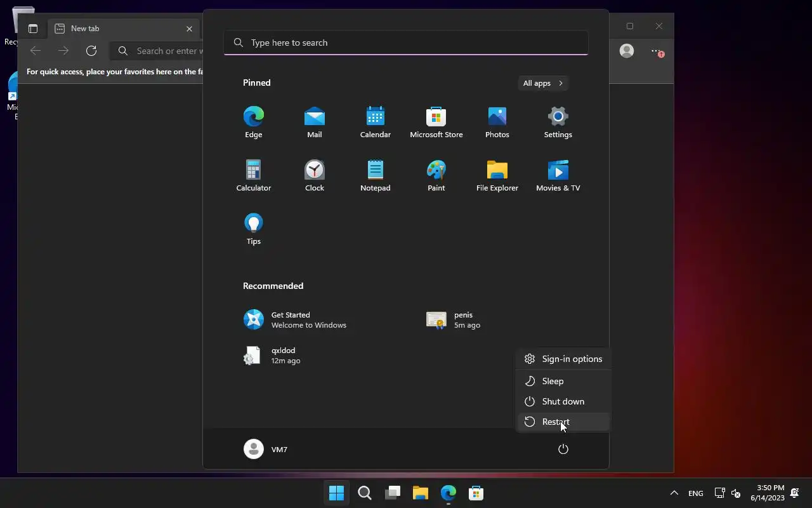
Task: Launch the Photos app
Action: 497,123
